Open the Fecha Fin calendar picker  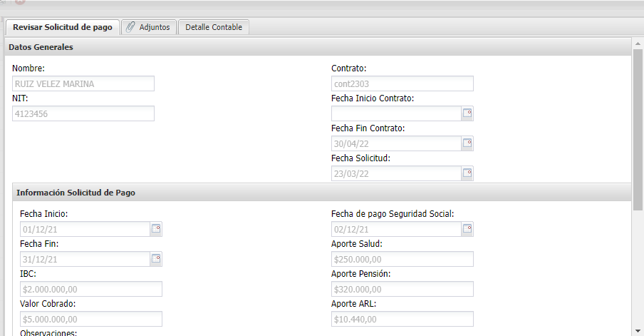156,259
